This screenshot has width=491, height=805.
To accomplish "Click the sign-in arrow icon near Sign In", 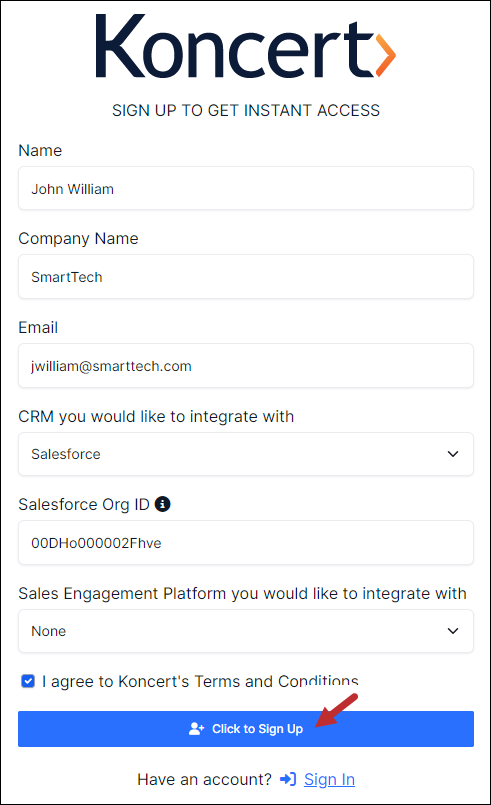I will click(288, 779).
